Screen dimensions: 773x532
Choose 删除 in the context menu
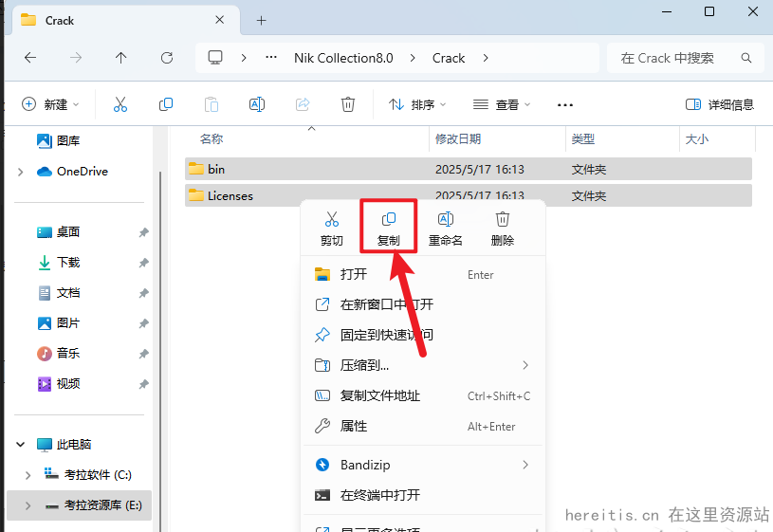point(503,229)
